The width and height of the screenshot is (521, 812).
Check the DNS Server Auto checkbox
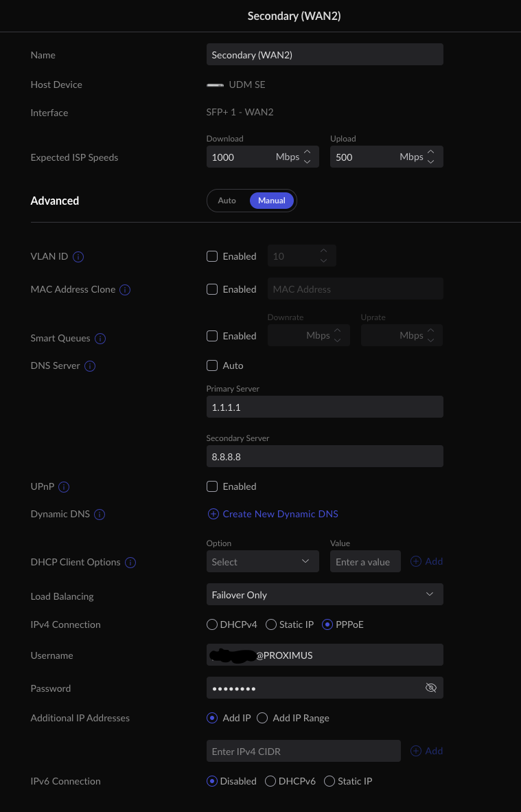click(x=212, y=365)
